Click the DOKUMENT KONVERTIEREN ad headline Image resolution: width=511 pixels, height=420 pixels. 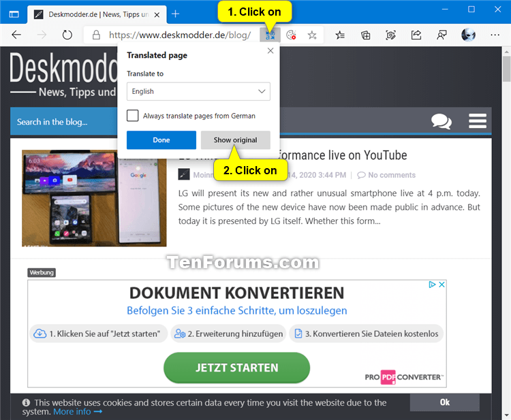coord(236,293)
